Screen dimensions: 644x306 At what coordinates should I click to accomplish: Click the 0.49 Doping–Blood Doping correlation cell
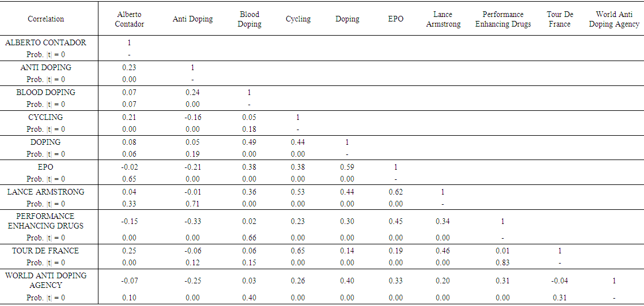(249, 142)
